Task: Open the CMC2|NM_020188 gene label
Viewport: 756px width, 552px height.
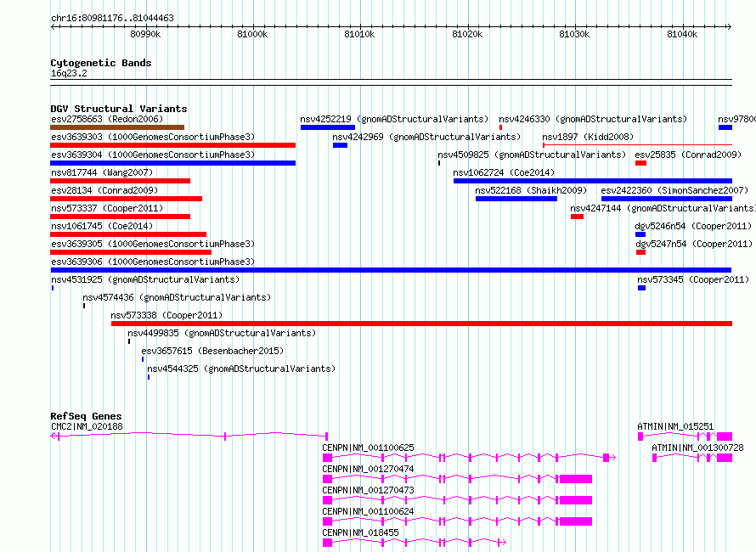Action: coord(87,426)
